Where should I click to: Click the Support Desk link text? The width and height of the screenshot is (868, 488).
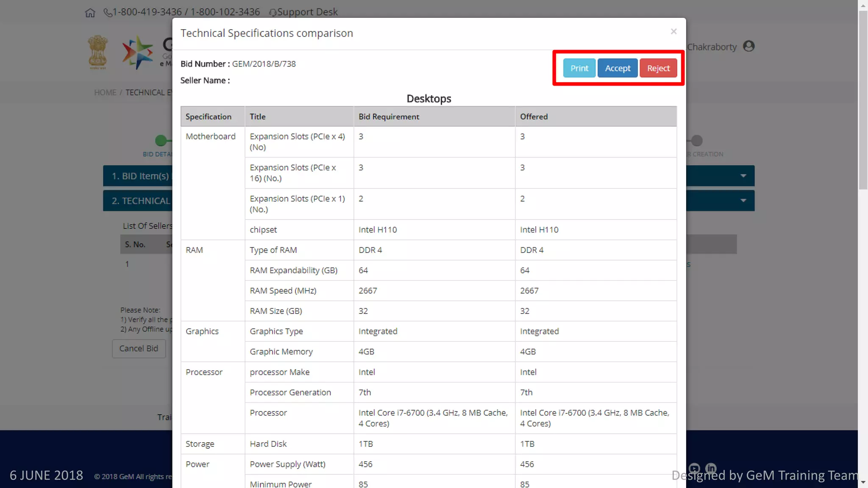pyautogui.click(x=307, y=12)
